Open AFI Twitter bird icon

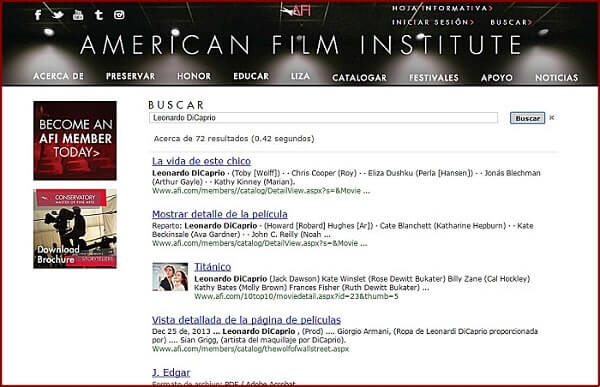57,15
